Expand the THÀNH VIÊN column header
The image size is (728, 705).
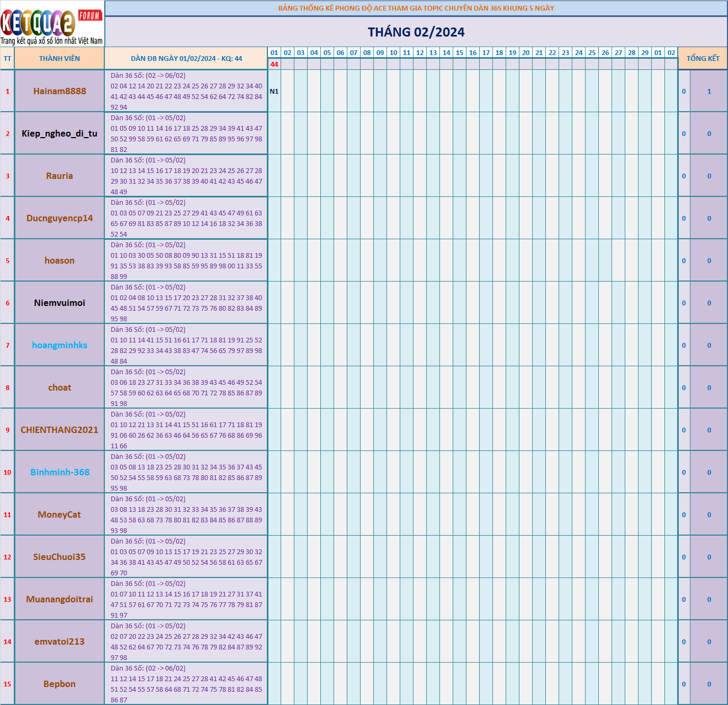(x=59, y=58)
